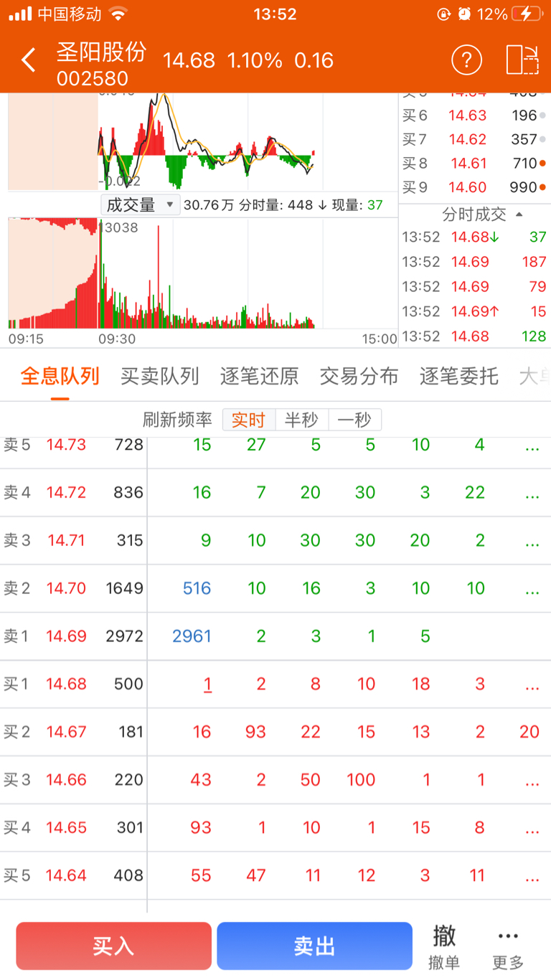This screenshot has width=551, height=980.
Task: Select 卖5 price 14.73 row
Action: (66, 445)
